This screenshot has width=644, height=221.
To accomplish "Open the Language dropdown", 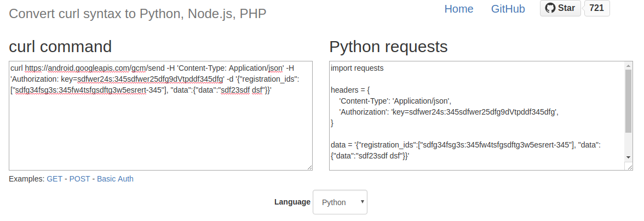I will (340, 202).
